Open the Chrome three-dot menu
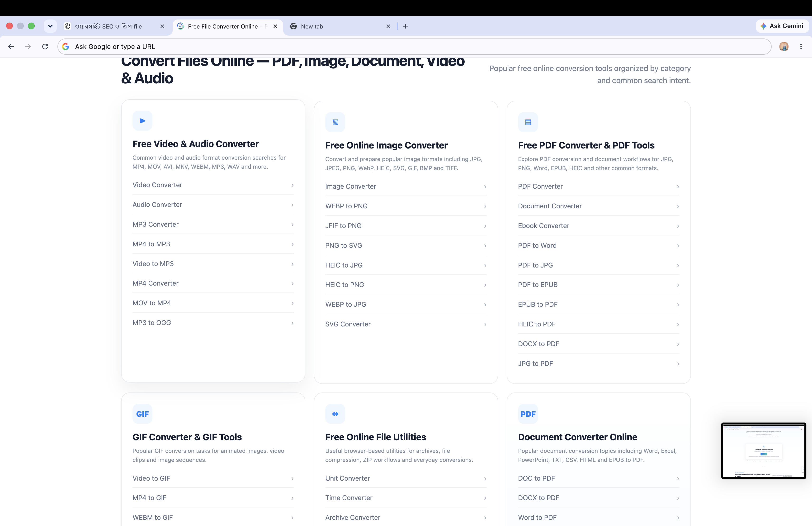This screenshot has height=526, width=812. 801,46
